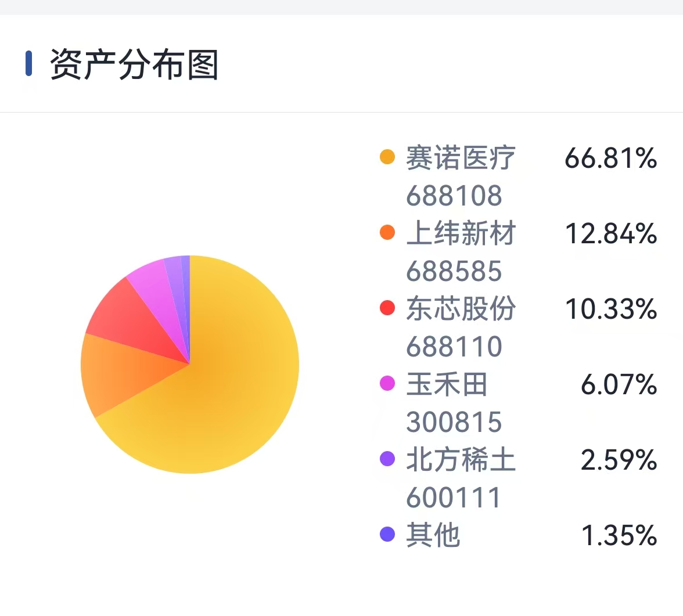
Task: Click the 66.81% percentage value
Action: click(611, 157)
